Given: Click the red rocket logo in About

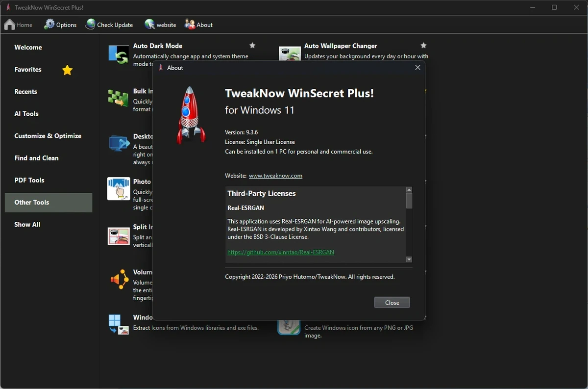Looking at the screenshot, I should pos(191,115).
